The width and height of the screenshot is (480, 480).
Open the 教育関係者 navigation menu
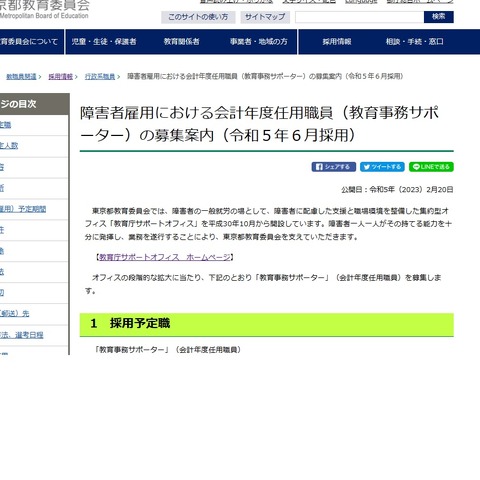(182, 42)
